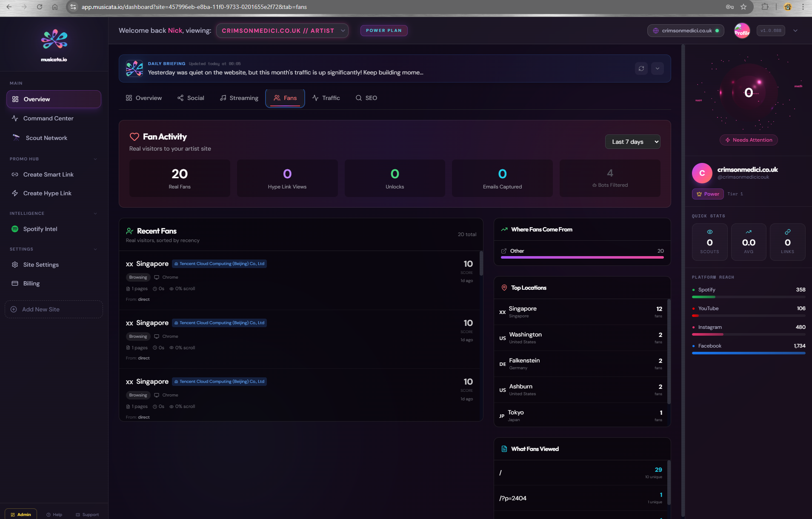Collapse the Intelligence sidebar section
The height and width of the screenshot is (519, 812).
pos(95,214)
